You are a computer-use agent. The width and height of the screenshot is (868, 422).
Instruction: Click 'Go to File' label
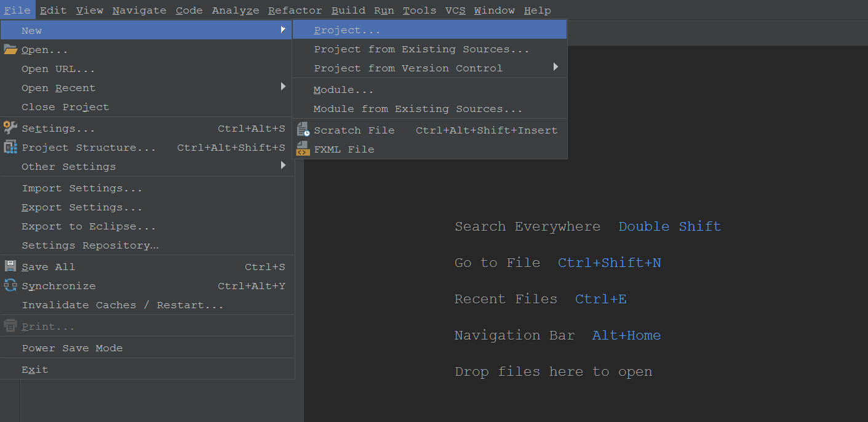[x=497, y=263]
